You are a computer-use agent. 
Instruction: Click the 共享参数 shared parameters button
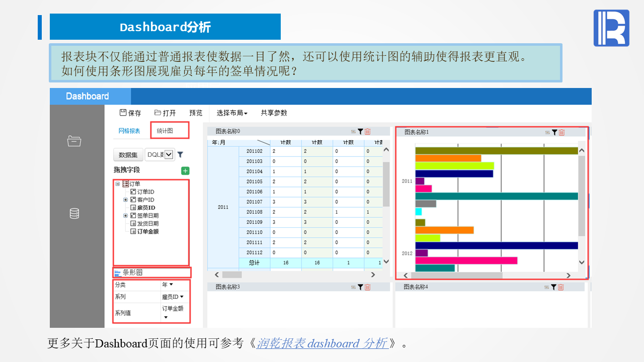(274, 113)
